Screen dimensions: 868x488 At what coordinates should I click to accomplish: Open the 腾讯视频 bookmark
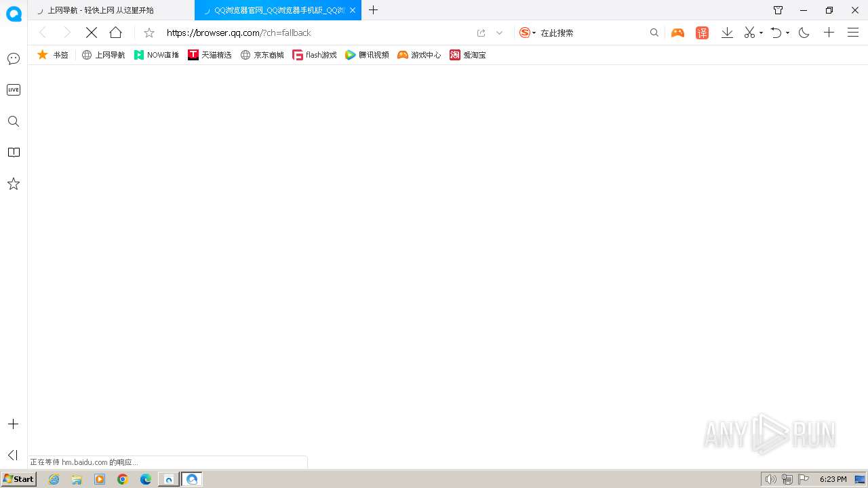(x=367, y=55)
